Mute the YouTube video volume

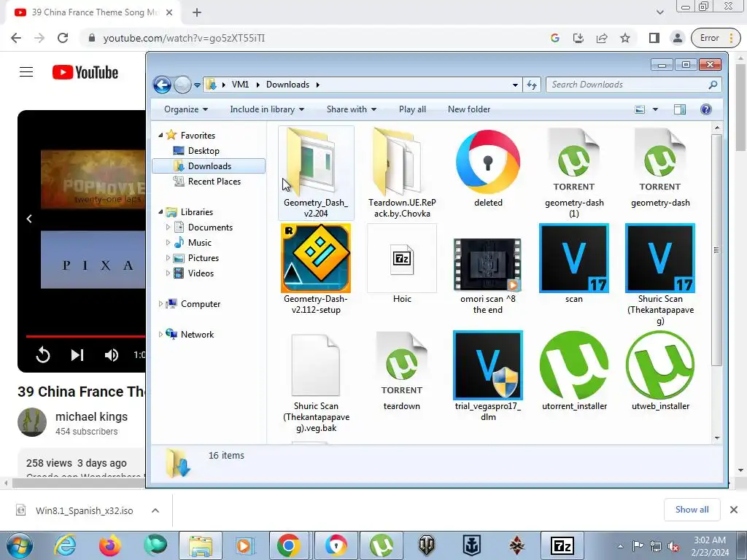point(112,355)
